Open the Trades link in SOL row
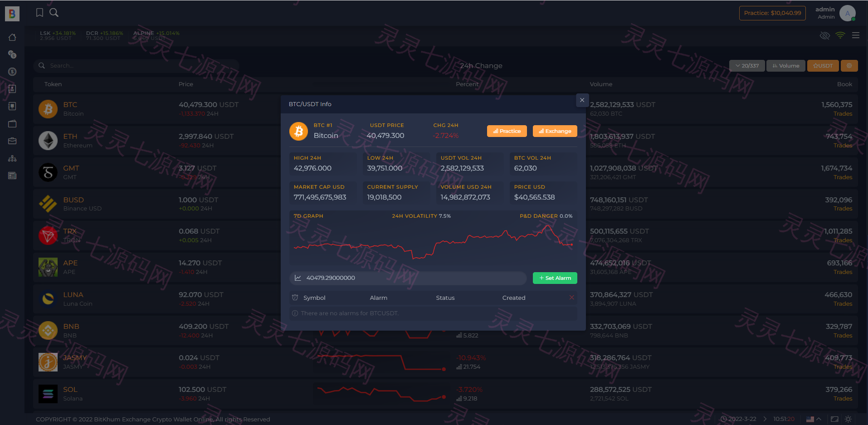 [x=843, y=399]
